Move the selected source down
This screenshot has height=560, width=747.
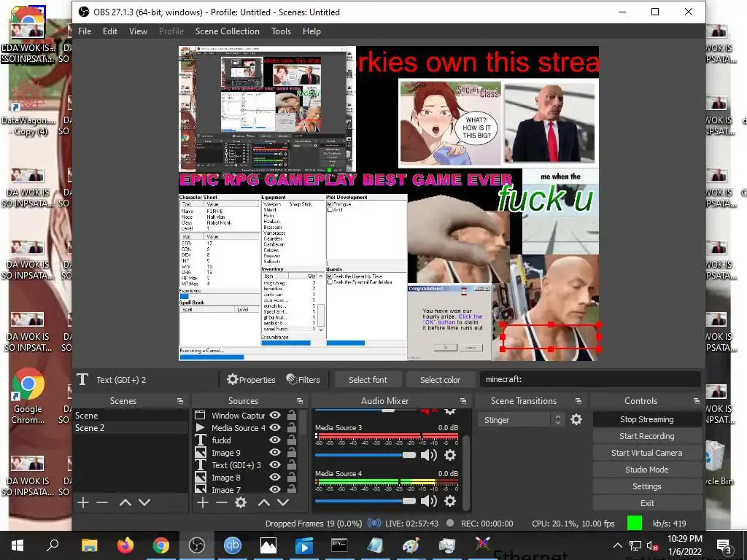pos(283,502)
